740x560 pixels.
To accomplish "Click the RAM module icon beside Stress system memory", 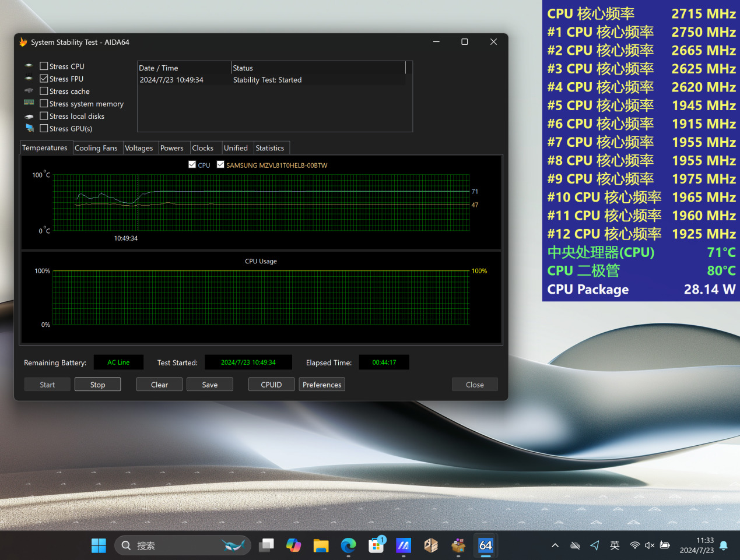I will click(29, 103).
